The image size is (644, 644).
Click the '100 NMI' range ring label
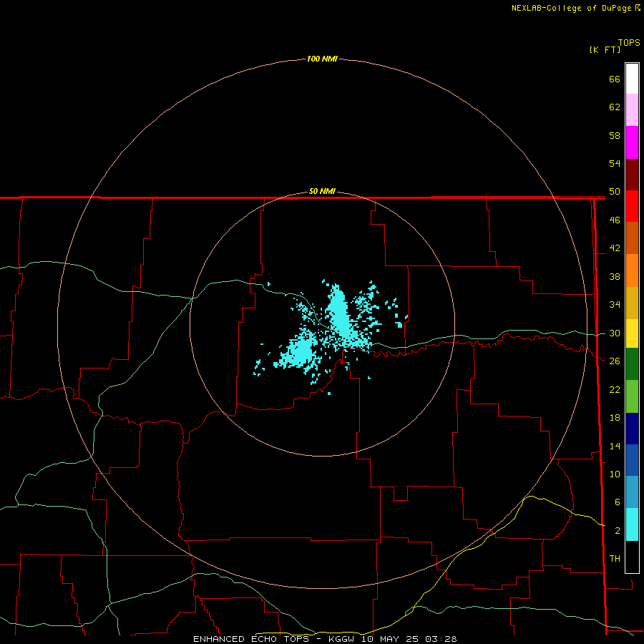tap(322, 59)
